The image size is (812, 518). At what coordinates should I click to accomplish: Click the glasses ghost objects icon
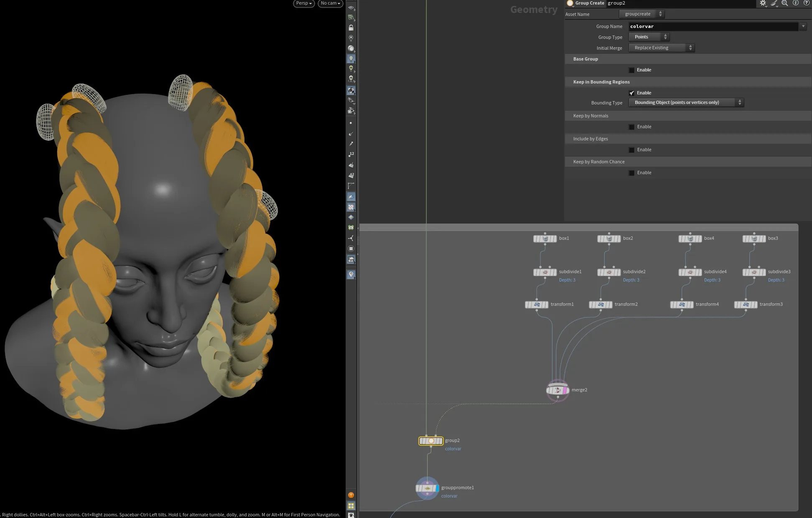(351, 100)
